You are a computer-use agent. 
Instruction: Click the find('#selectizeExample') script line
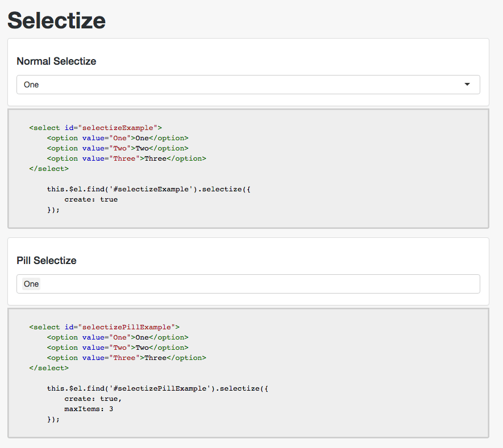pos(148,189)
